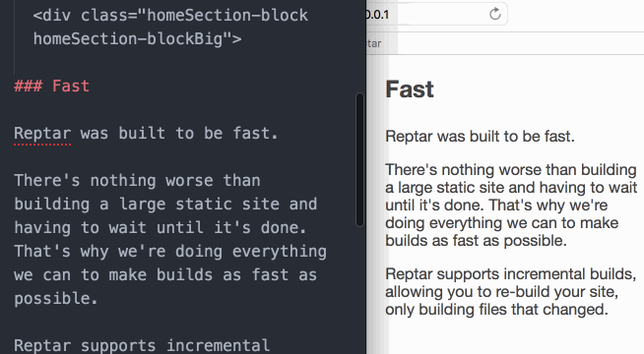Click the 'Reptar supports incremental' line in the editor
The image size is (644, 354).
142,345
